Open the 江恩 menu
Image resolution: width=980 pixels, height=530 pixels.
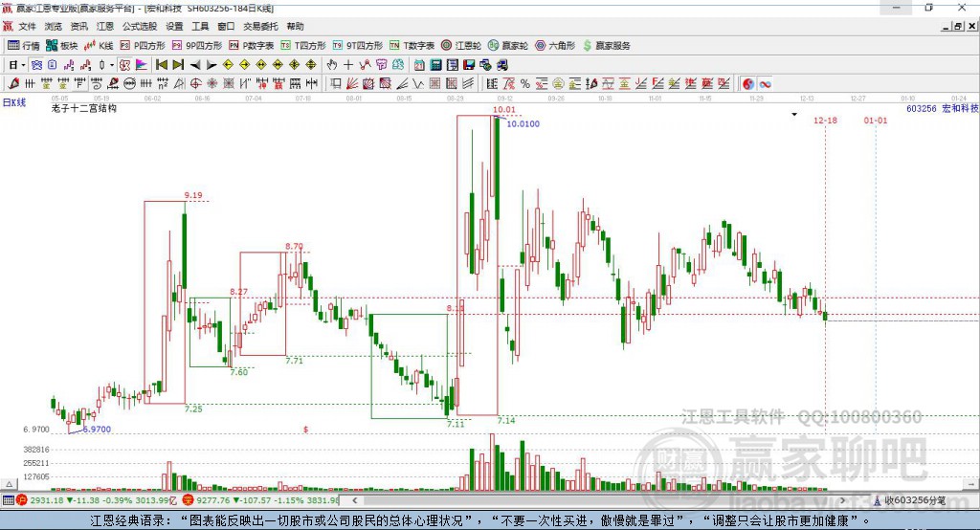point(105,26)
